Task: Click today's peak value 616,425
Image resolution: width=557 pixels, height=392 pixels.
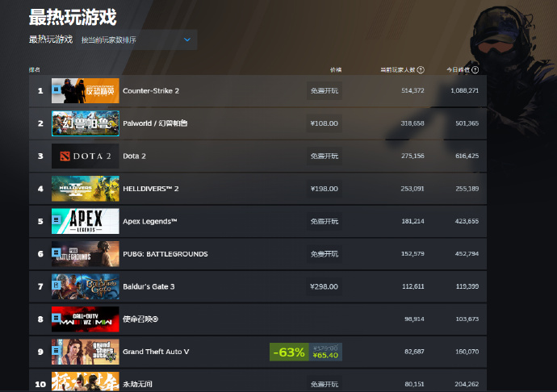Action: 467,156
